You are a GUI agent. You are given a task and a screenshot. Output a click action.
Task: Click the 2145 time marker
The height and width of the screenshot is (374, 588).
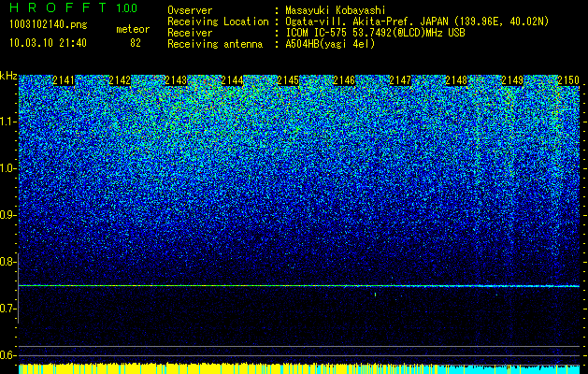[288, 80]
